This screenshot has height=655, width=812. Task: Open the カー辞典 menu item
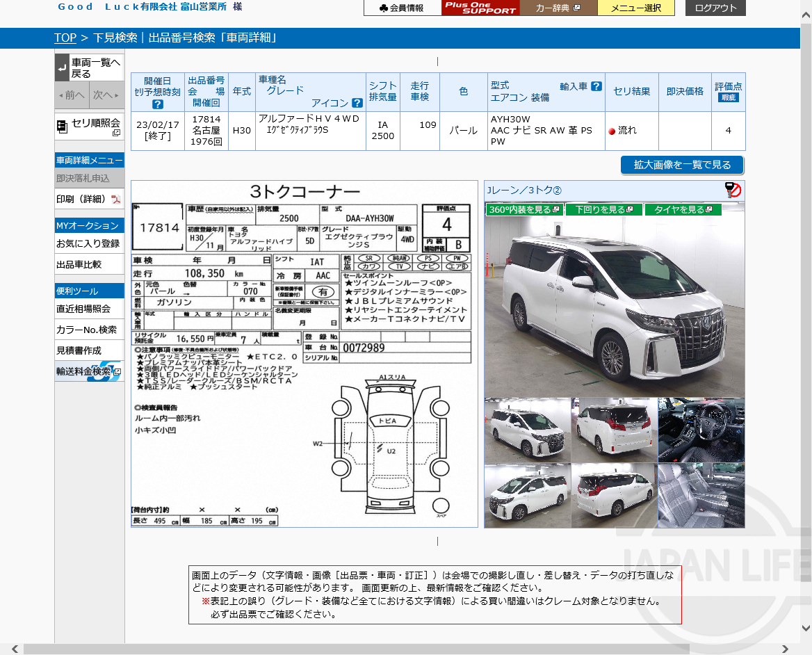tap(556, 8)
